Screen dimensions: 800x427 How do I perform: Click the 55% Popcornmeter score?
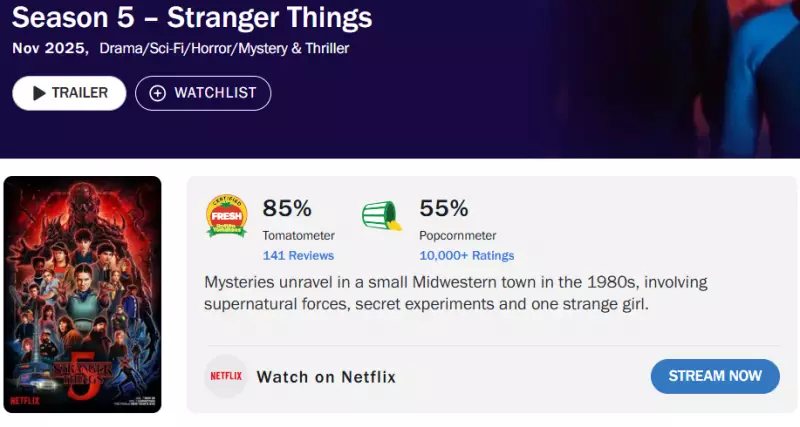tap(444, 209)
